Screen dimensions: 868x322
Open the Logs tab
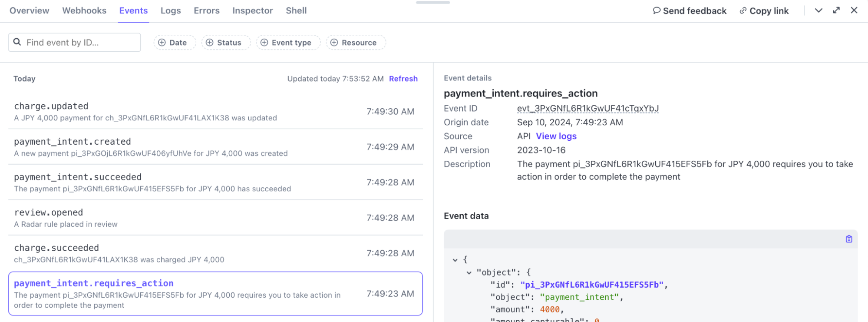[171, 10]
